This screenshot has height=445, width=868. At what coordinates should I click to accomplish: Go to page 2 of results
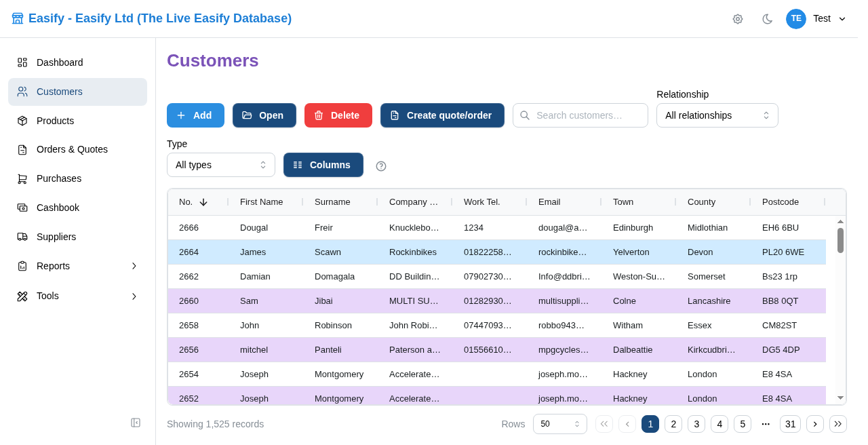click(673, 424)
